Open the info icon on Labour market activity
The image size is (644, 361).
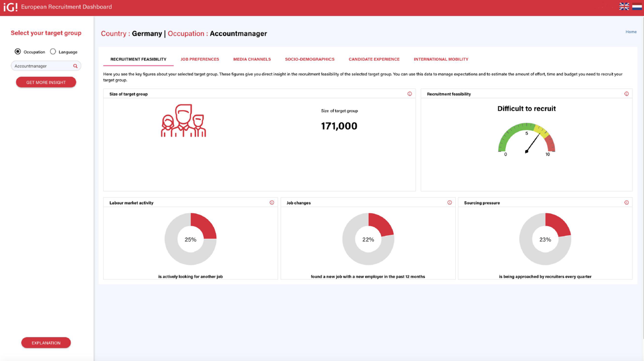(272, 202)
